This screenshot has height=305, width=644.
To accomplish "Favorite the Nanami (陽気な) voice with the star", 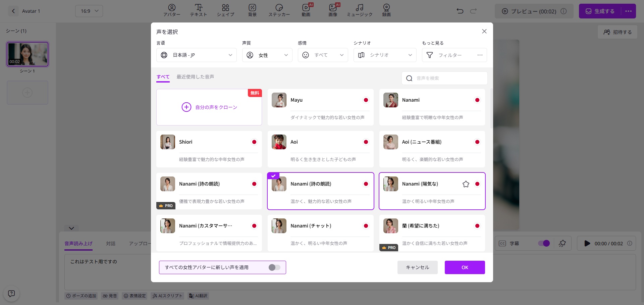I will [466, 184].
